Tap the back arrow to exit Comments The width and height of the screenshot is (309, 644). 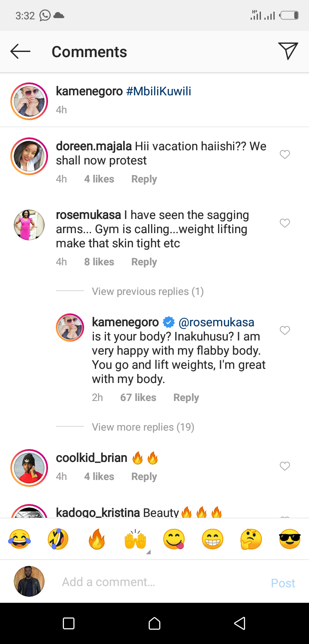tap(20, 51)
